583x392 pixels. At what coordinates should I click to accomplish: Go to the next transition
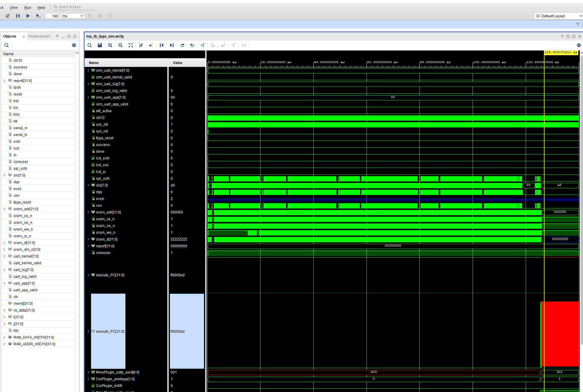192,45
